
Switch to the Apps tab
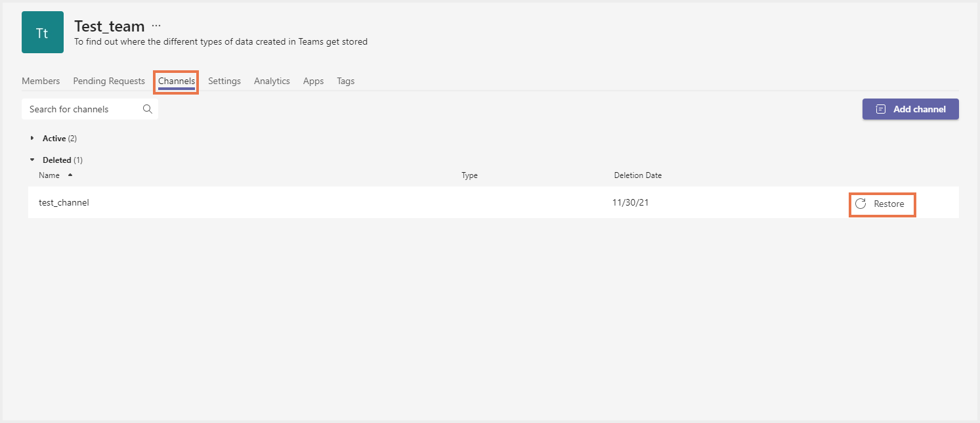point(313,81)
